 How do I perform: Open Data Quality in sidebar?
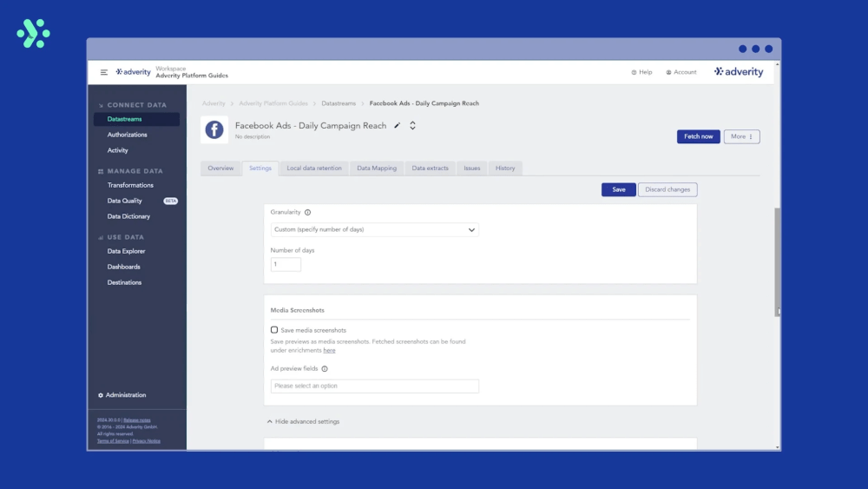click(124, 201)
